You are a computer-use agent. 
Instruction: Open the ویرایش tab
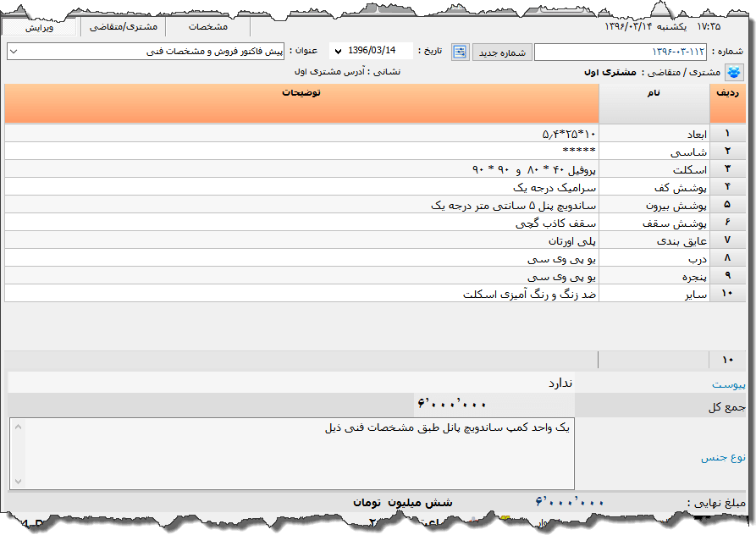point(40,27)
